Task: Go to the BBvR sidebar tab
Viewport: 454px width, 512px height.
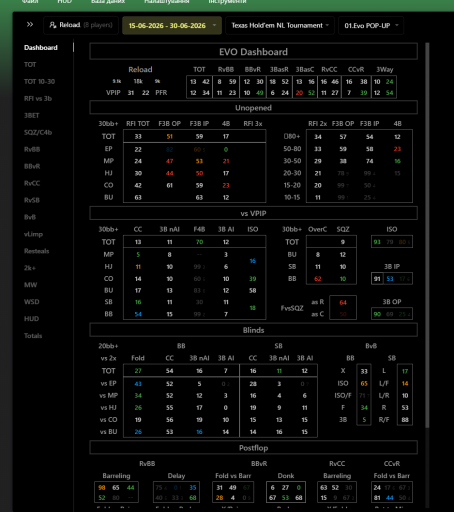Action: point(32,166)
